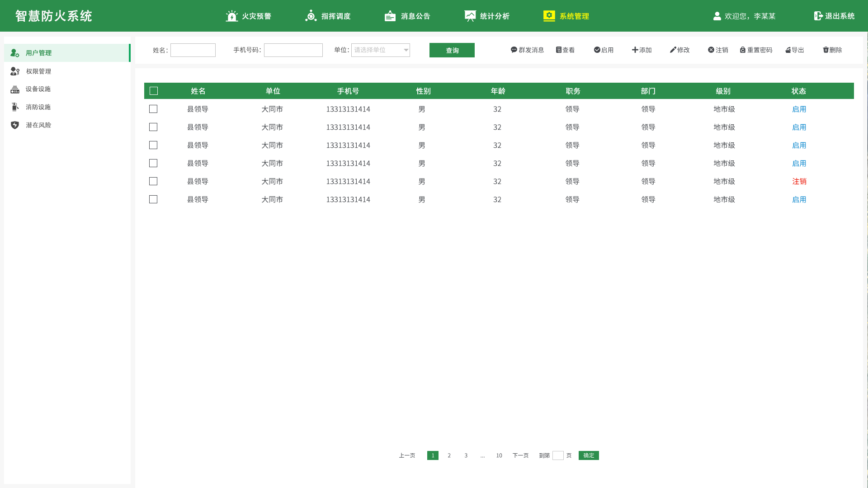Select 权限管理 in the sidebar
The width and height of the screenshot is (868, 488).
point(38,71)
